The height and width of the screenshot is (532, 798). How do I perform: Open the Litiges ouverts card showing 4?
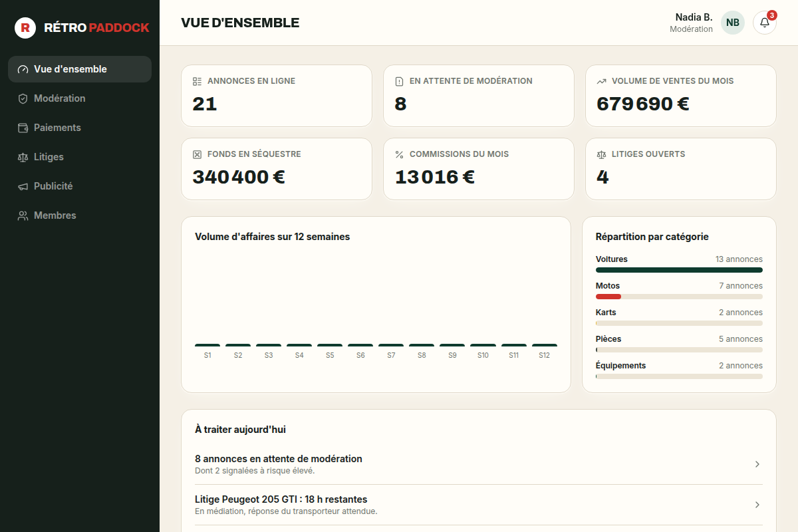tap(681, 169)
